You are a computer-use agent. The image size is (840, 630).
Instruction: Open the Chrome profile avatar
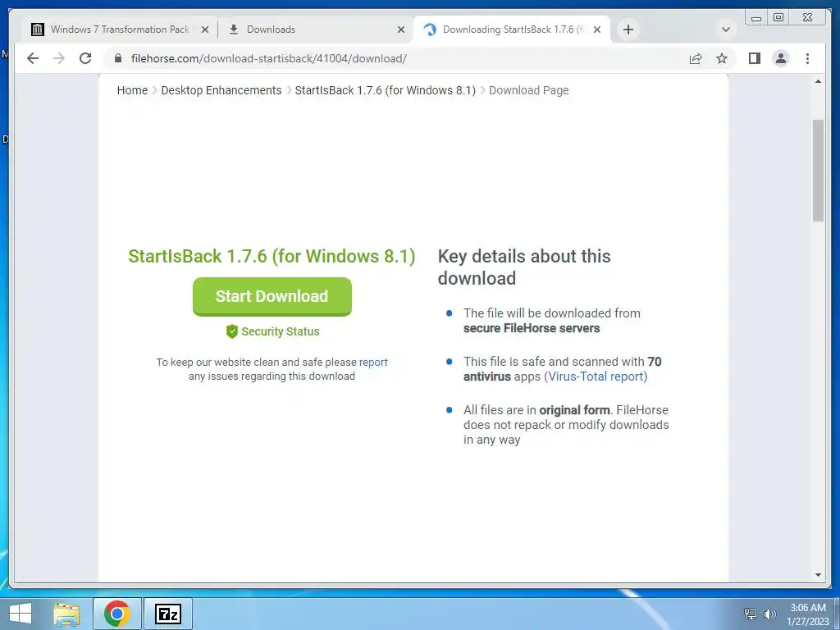[781, 58]
